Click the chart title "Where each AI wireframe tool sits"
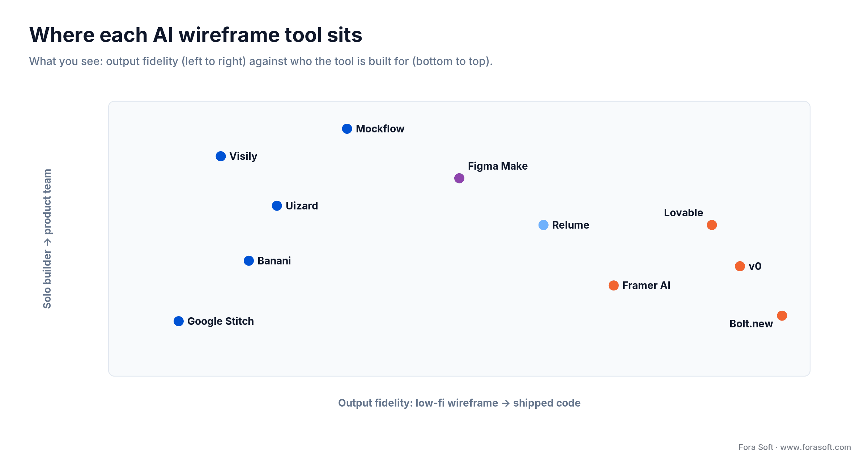The width and height of the screenshot is (868, 463). point(196,35)
